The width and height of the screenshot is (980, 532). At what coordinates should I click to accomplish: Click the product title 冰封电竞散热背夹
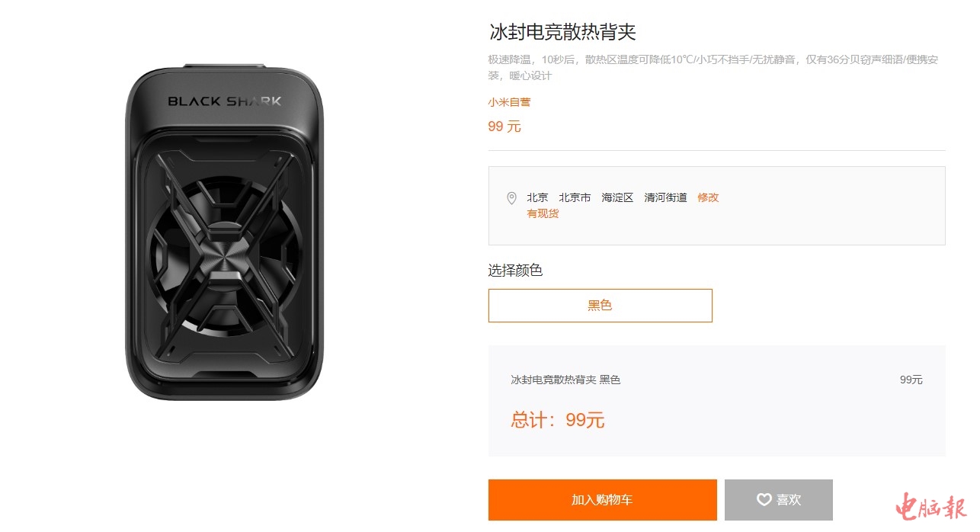click(x=562, y=32)
